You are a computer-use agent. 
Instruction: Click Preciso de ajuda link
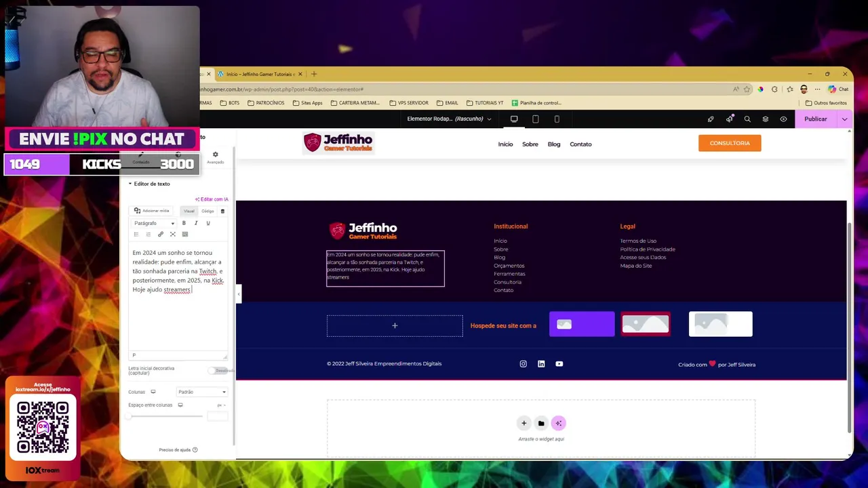[x=178, y=450]
